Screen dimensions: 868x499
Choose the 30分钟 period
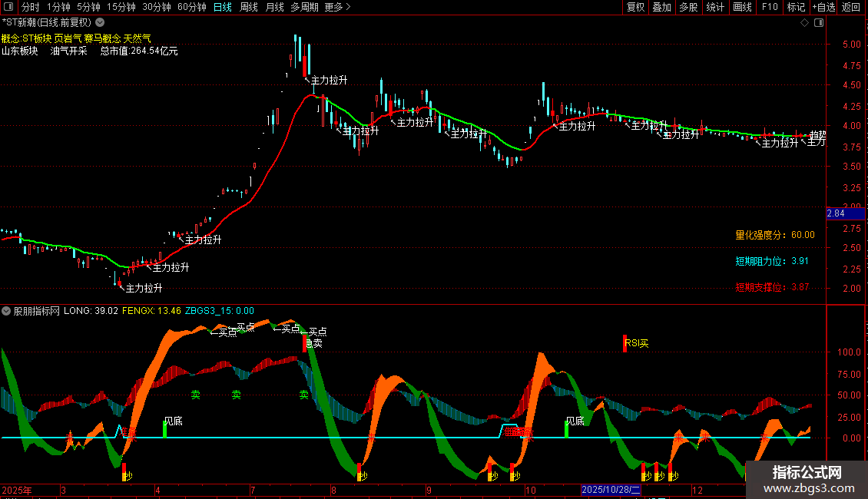coord(157,7)
